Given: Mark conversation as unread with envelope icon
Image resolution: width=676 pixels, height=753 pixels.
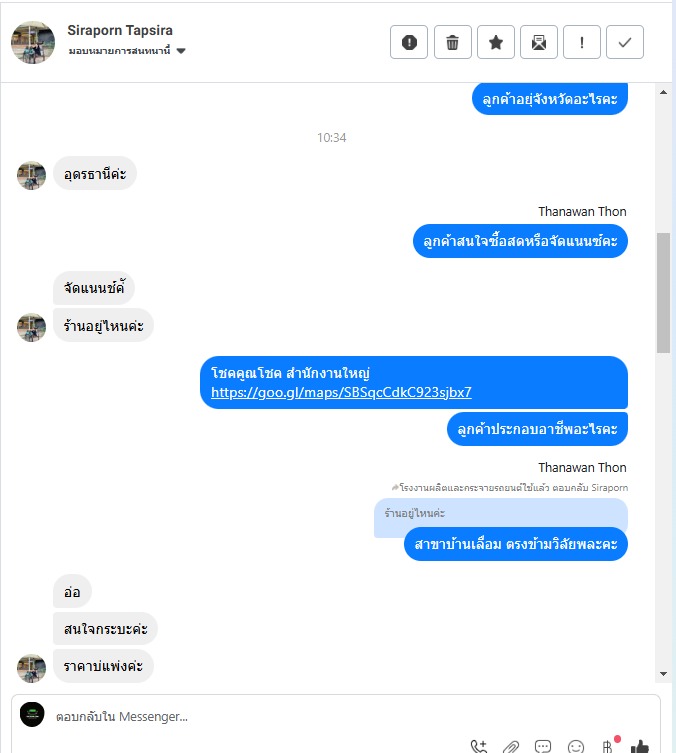Looking at the screenshot, I should coord(539,42).
